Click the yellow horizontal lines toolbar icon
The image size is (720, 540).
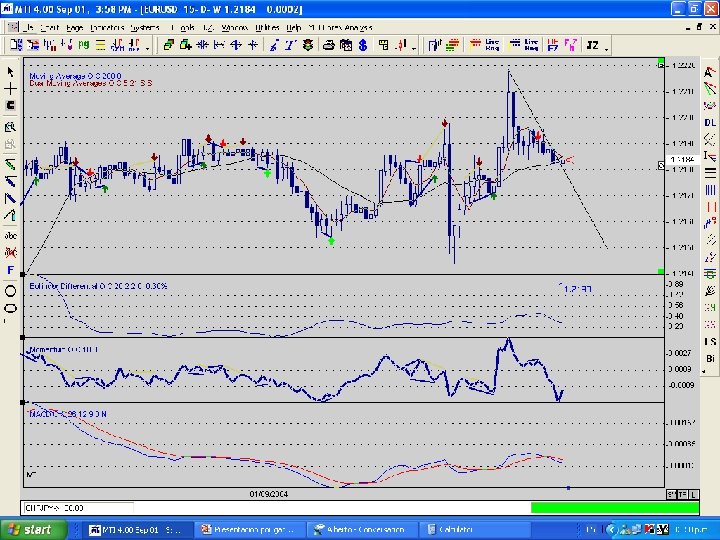click(x=100, y=45)
